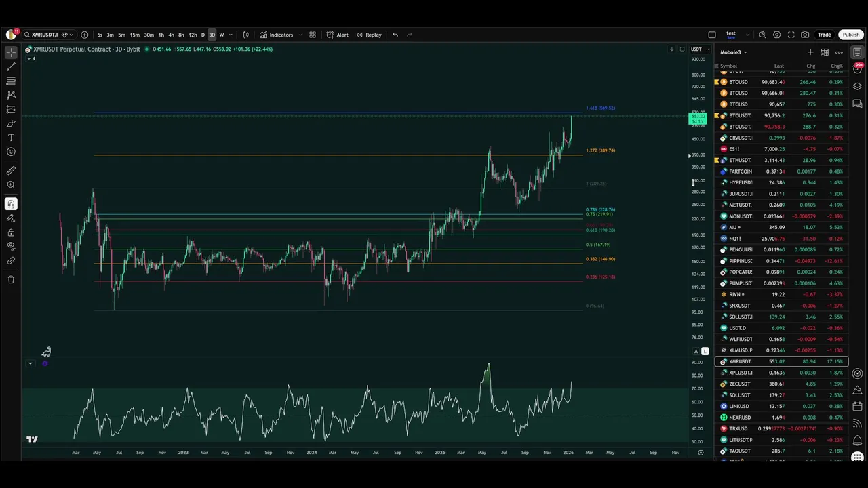The width and height of the screenshot is (868, 488).
Task: Select the trend line drawing tool
Action: (x=11, y=66)
